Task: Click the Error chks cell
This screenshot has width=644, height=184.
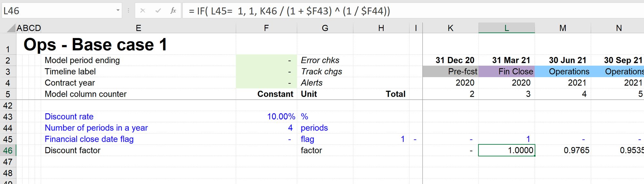Action: click(320, 60)
